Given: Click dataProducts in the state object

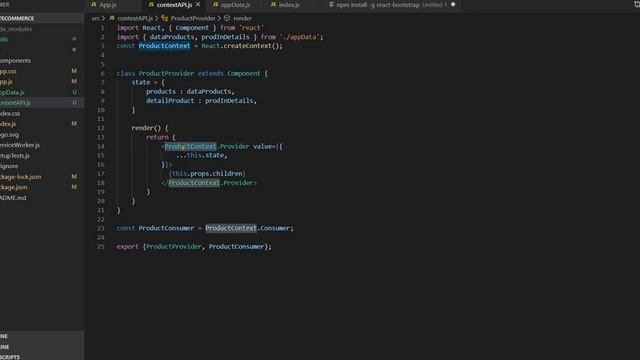Looking at the screenshot, I should (209, 91).
